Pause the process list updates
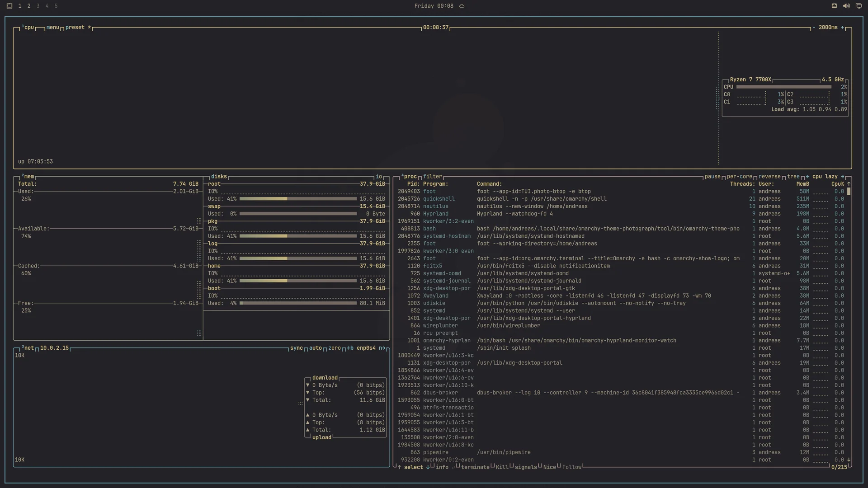868x488 pixels. (x=712, y=177)
